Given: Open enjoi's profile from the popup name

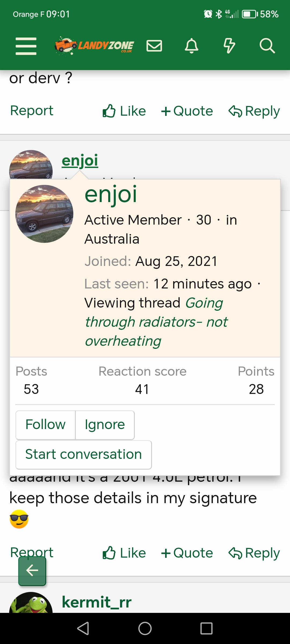Looking at the screenshot, I should coord(111,194).
